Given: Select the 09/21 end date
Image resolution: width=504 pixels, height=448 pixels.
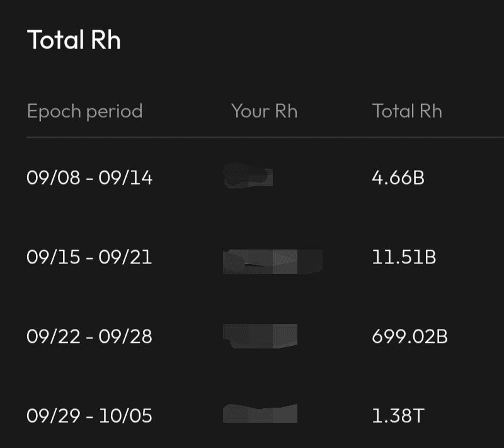Looking at the screenshot, I should 125,258.
